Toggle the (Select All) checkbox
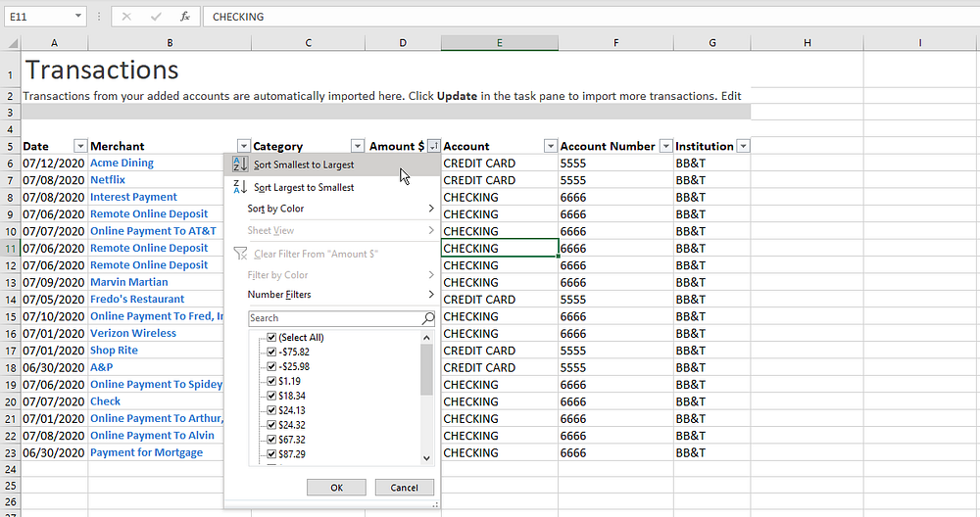Viewport: 980px width, 517px height. pos(271,337)
